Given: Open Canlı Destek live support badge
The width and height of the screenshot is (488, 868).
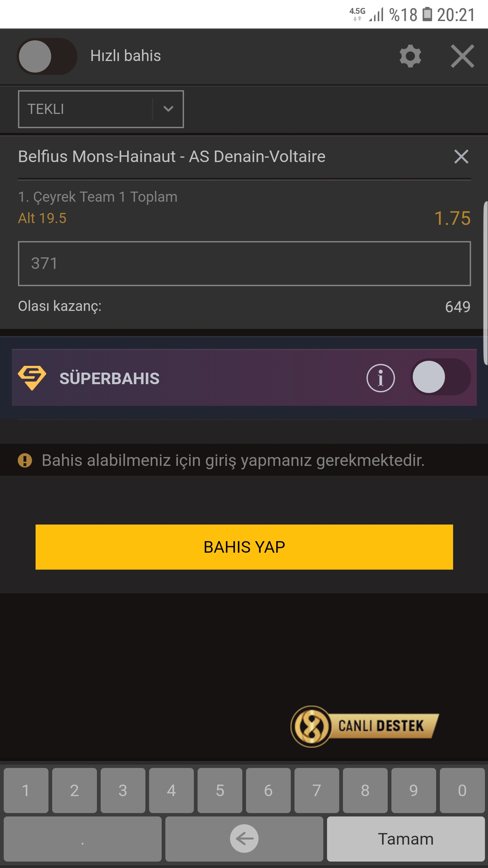Looking at the screenshot, I should click(365, 726).
